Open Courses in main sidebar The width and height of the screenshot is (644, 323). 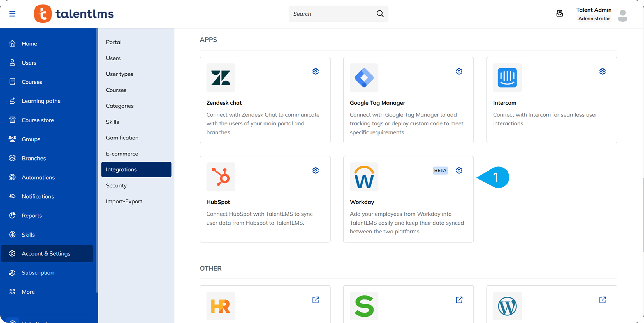pos(47,82)
